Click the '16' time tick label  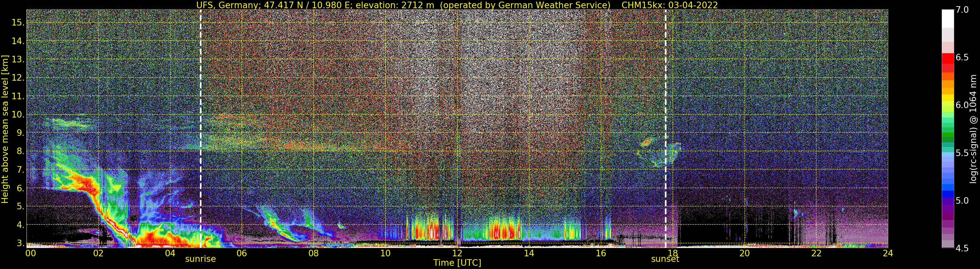point(601,253)
